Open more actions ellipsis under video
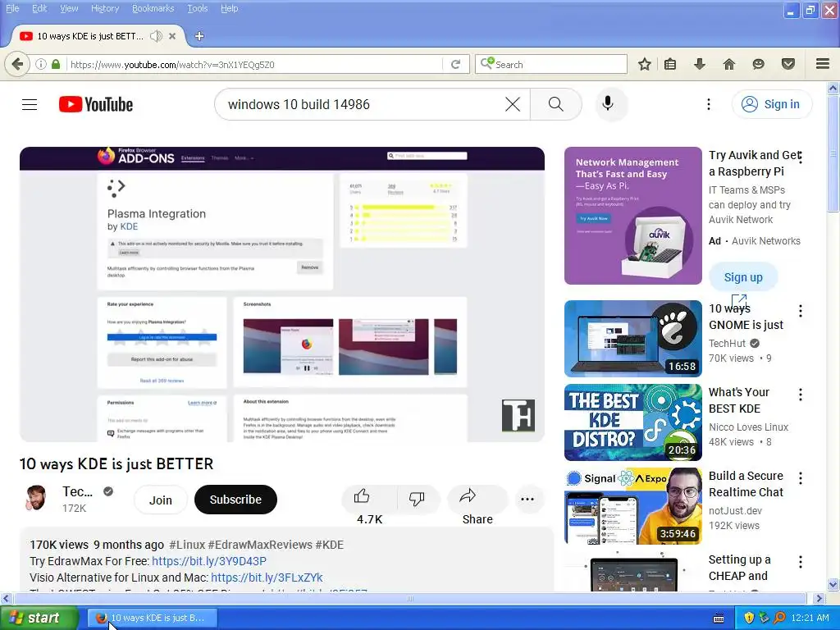Image resolution: width=840 pixels, height=630 pixels. [527, 500]
